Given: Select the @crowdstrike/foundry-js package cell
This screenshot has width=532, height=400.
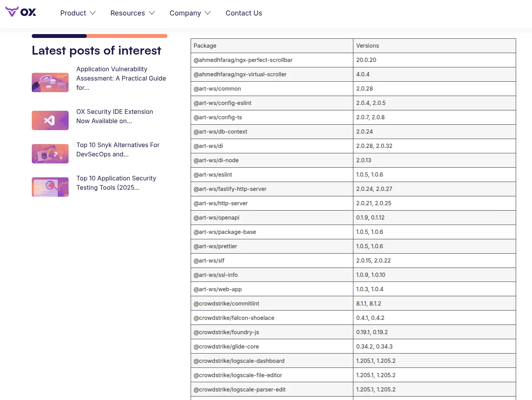Looking at the screenshot, I should (272, 332).
